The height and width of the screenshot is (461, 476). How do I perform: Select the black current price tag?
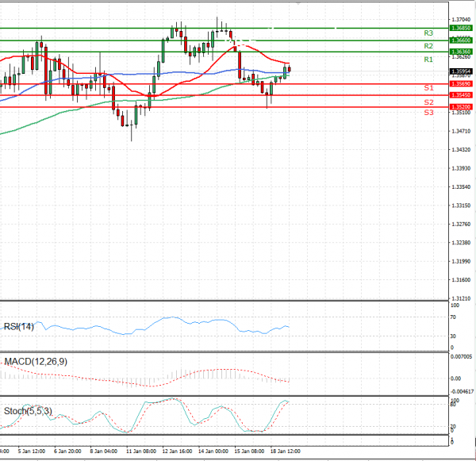(461, 71)
